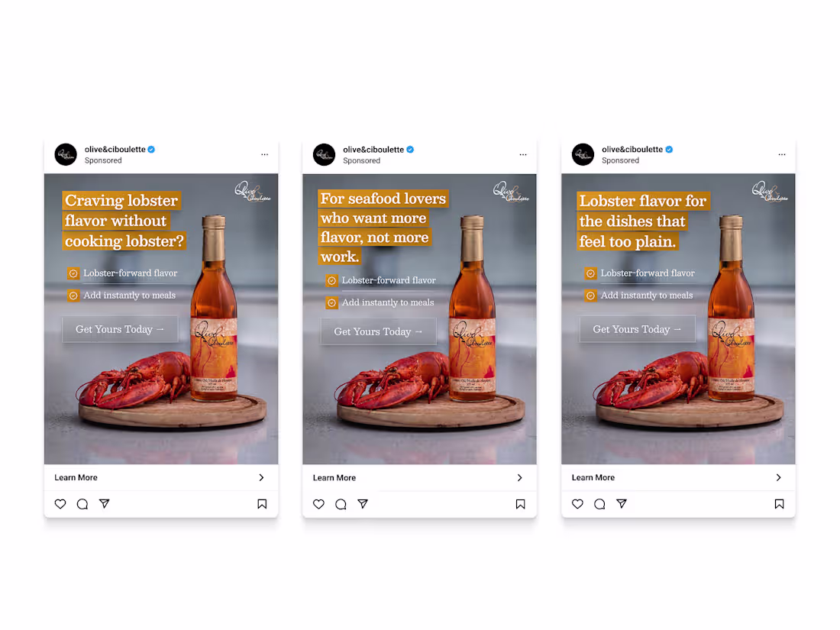The height and width of the screenshot is (630, 840).
Task: Click the Learn More link on the right ad
Action: tap(593, 477)
